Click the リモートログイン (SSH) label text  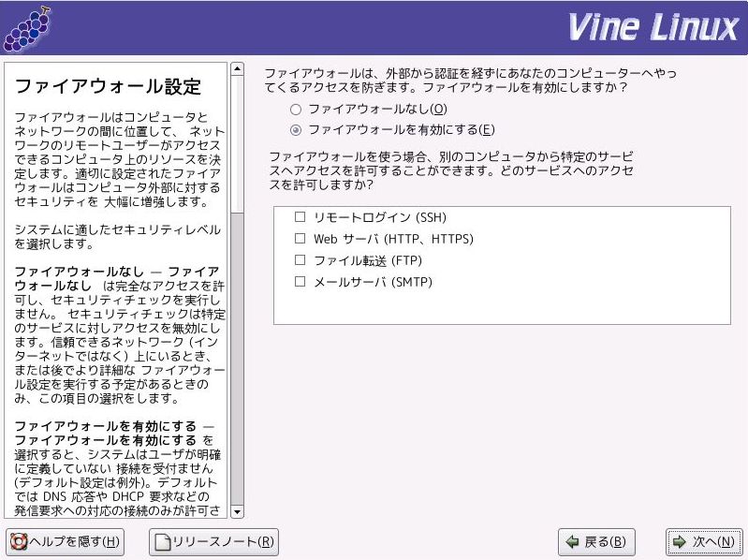pyautogui.click(x=380, y=217)
